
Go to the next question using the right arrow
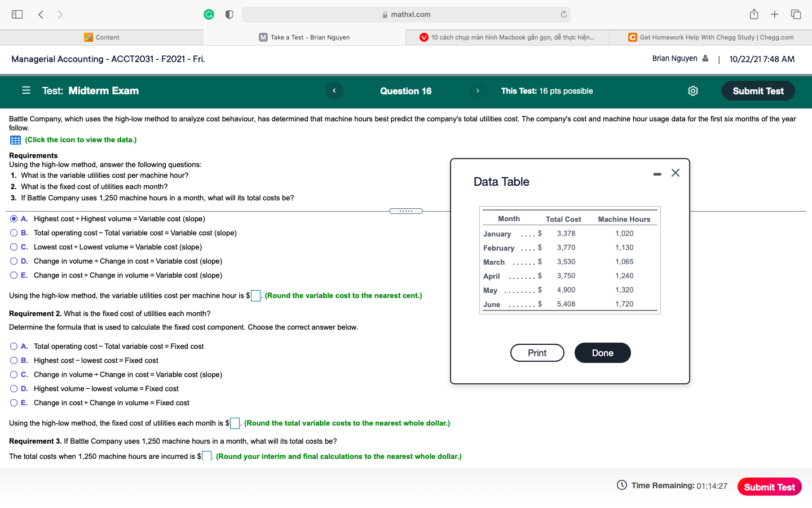(x=478, y=90)
